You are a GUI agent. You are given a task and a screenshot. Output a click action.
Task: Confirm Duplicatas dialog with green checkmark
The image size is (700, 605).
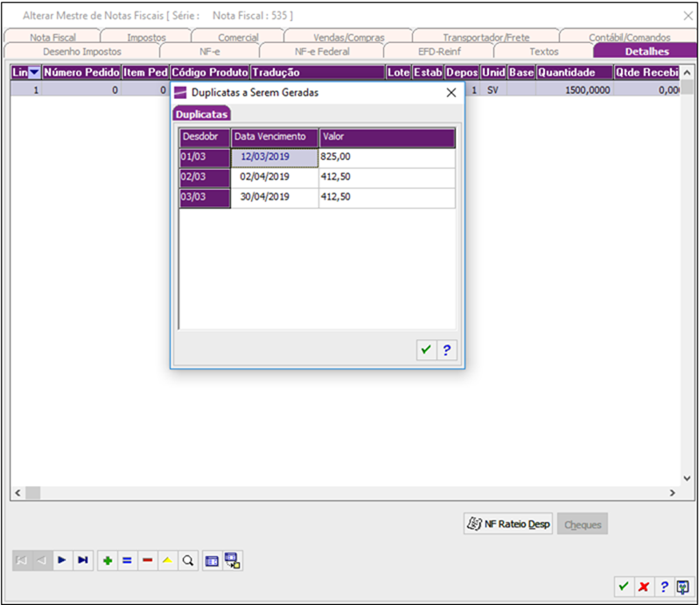coord(427,349)
